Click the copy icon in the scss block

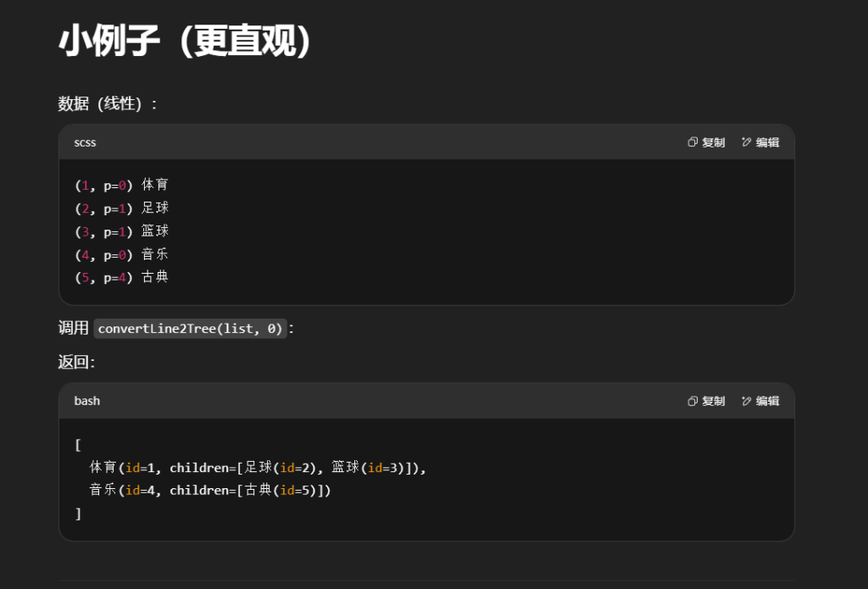click(x=693, y=142)
